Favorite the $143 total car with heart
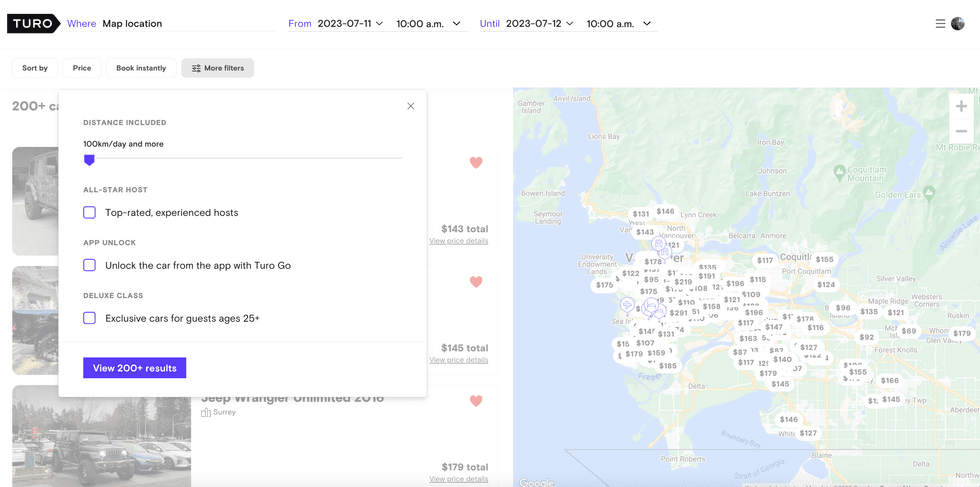 click(x=476, y=163)
